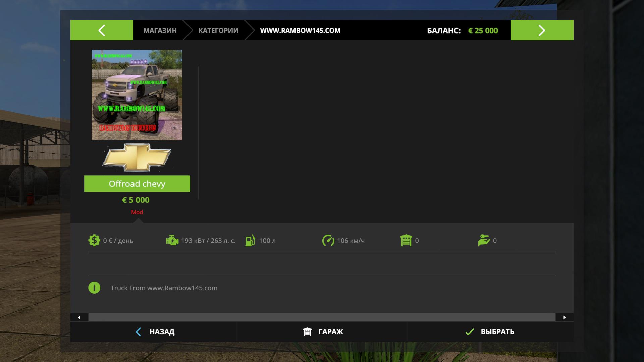Screen dimensions: 644x362
Task: Go to next category with right arrow
Action: click(542, 30)
